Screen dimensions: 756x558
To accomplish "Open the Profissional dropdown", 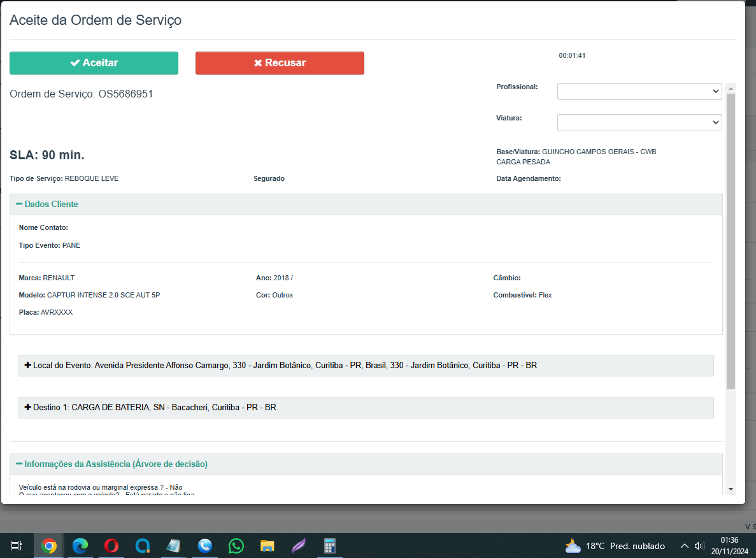I will click(x=639, y=92).
